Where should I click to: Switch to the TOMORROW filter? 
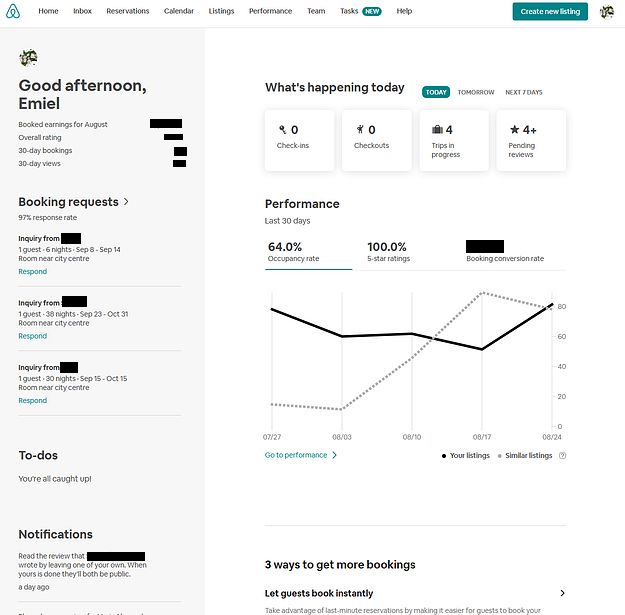pos(476,92)
